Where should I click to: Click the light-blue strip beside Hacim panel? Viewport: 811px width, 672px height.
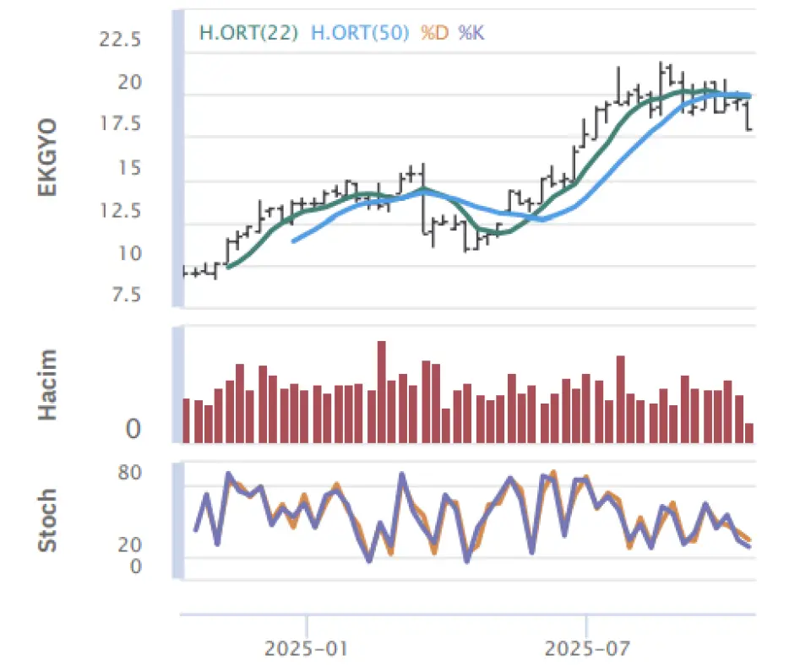[178, 384]
